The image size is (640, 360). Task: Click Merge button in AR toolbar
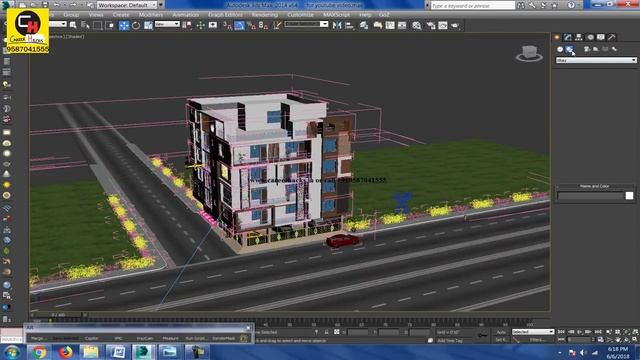[x=38, y=338]
